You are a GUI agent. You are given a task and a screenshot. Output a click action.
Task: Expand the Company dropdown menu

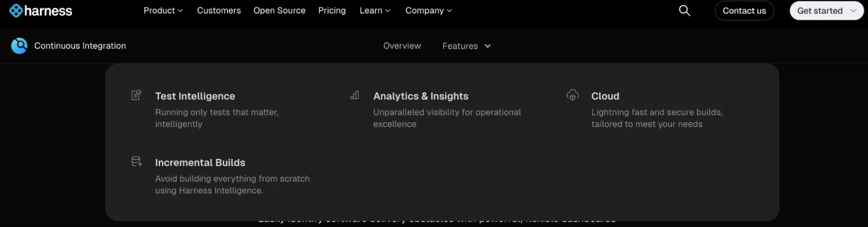click(x=429, y=10)
